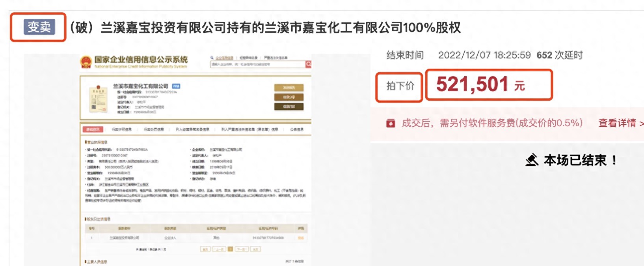This screenshot has height=266, width=644.
Task: Click the company name 兰溪市嘉宝化工有限公司 in the preview header
Action: (140, 86)
